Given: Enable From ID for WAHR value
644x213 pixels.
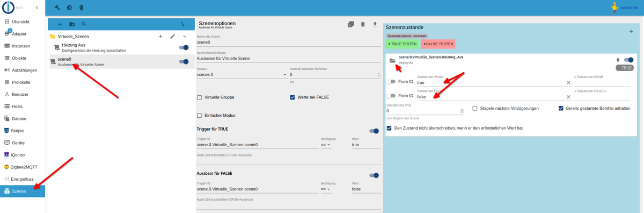Looking at the screenshot, I should click(x=391, y=82).
